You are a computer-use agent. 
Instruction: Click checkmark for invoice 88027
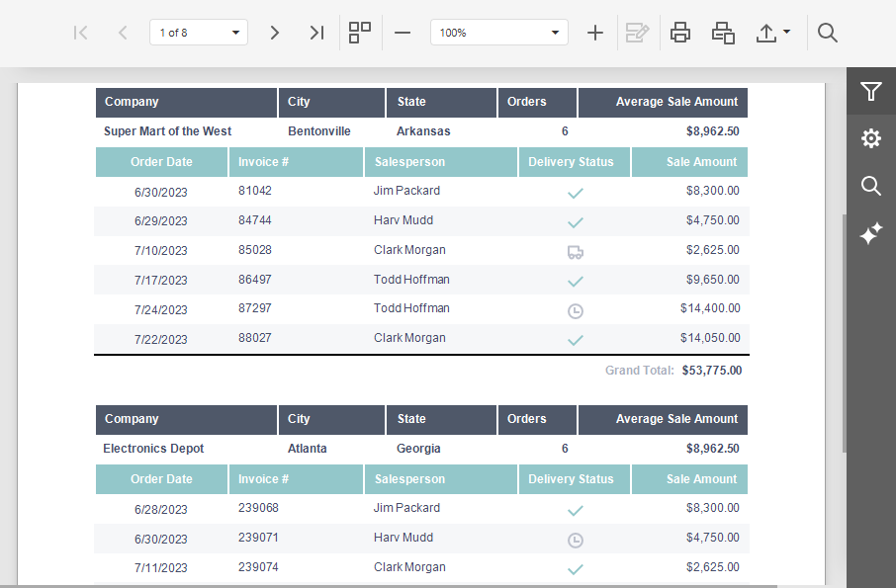click(x=575, y=340)
